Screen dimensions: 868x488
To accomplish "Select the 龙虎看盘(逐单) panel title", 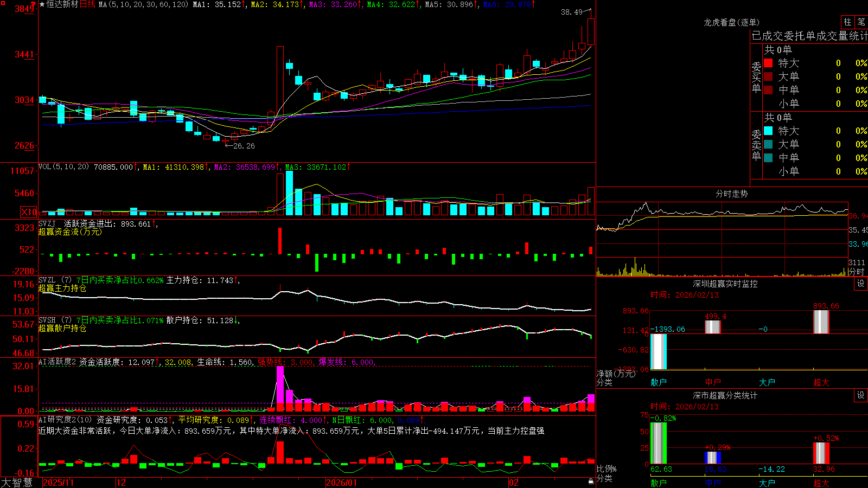I will click(731, 22).
